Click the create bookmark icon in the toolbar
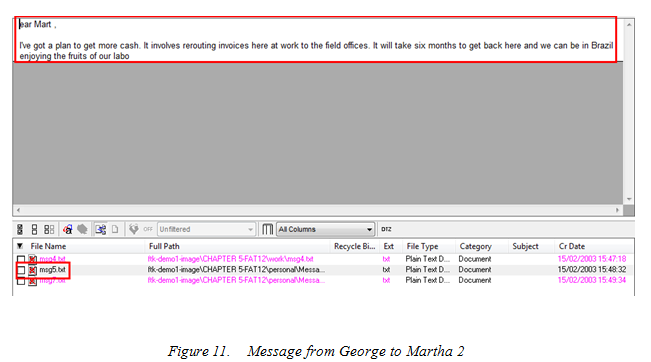This screenshot has height=362, width=651. [68, 229]
